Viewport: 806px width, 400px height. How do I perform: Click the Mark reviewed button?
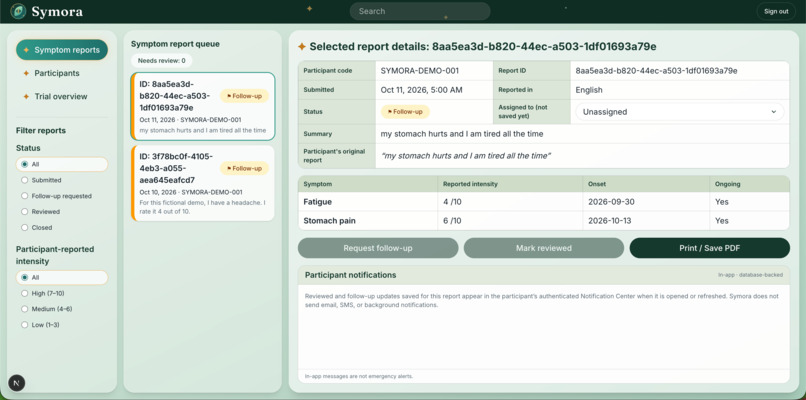tap(544, 248)
